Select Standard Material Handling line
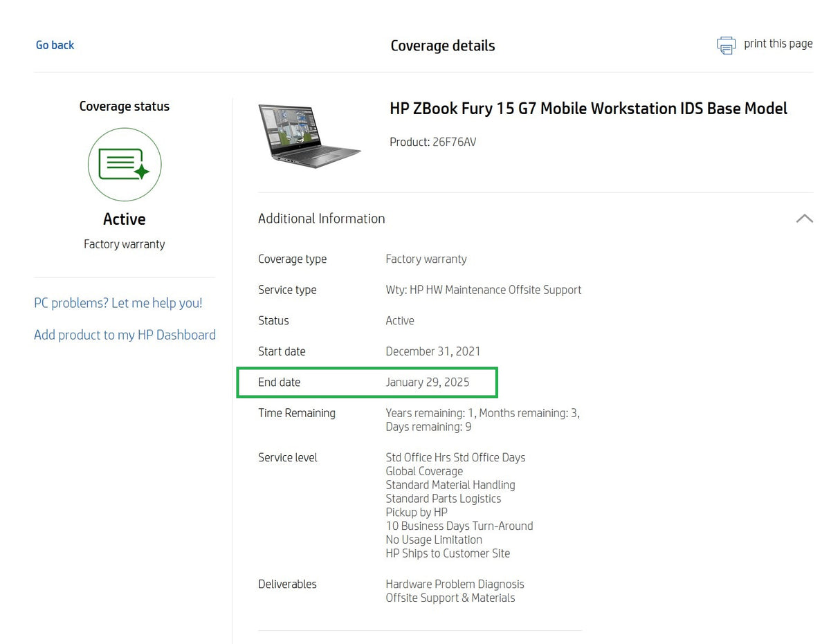Viewport: 840px width, 644px height. (450, 485)
